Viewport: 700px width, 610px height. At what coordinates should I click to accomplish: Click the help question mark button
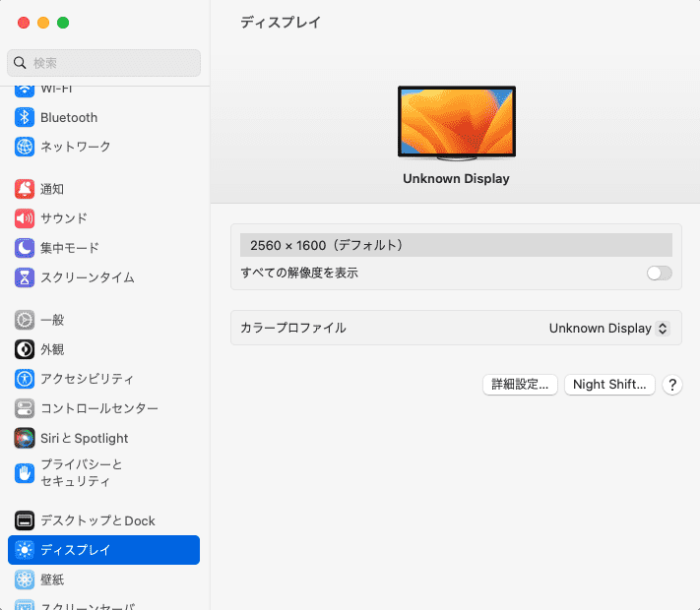(672, 385)
